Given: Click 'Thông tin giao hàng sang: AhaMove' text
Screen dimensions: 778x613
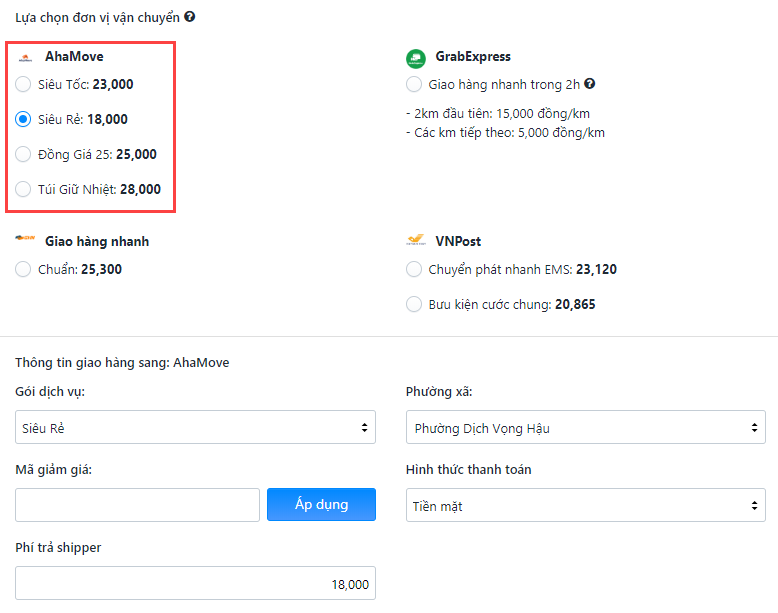Looking at the screenshot, I should coord(122,362).
